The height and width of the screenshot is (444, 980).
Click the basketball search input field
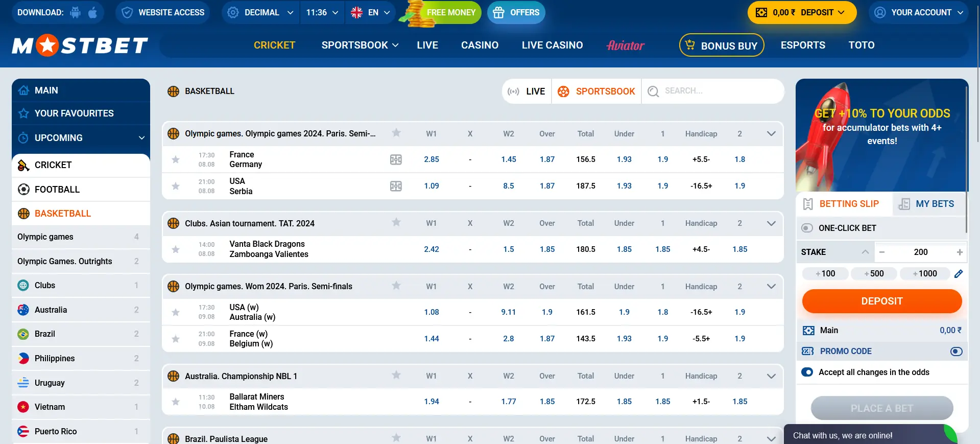pyautogui.click(x=720, y=91)
